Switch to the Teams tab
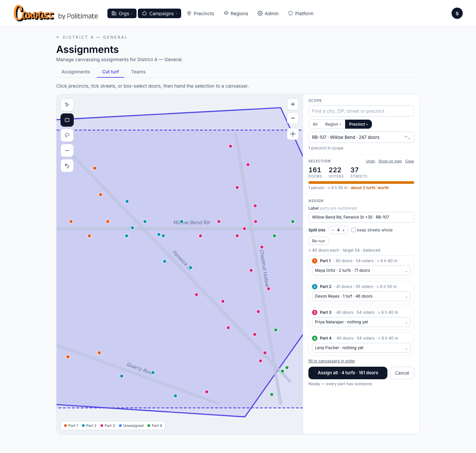Image resolution: width=476 pixels, height=453 pixels. click(x=138, y=72)
